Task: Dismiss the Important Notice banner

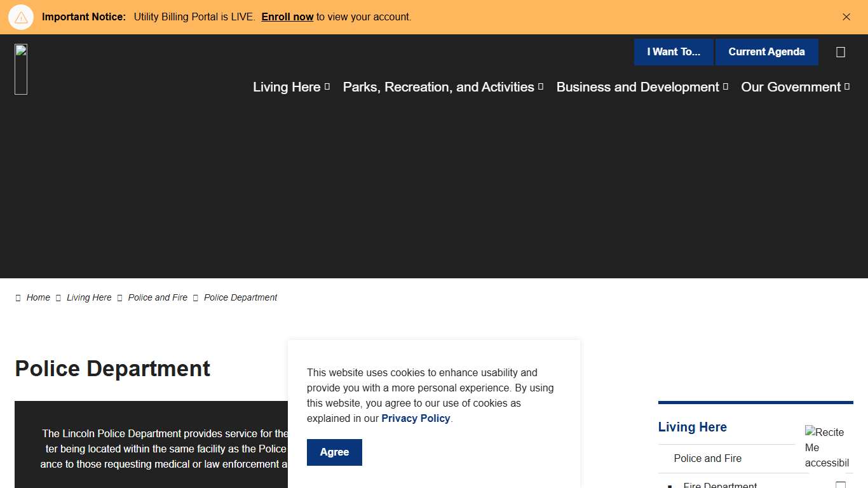Action: (x=846, y=17)
